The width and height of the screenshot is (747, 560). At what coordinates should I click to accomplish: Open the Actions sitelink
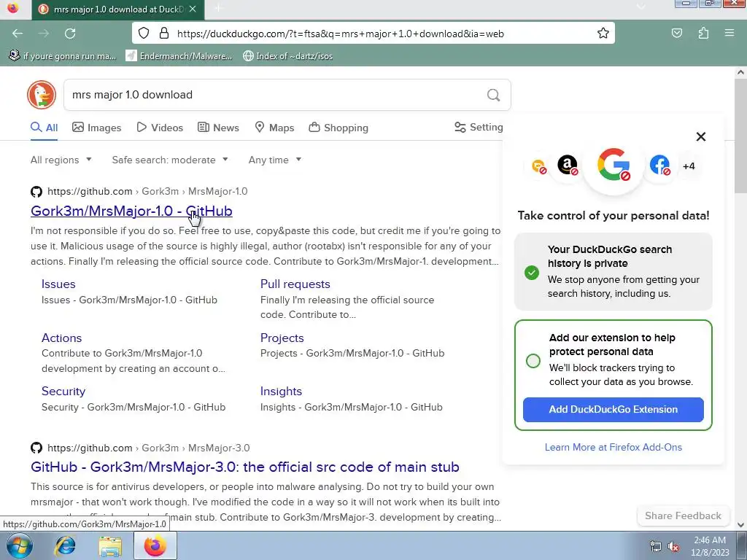61,338
